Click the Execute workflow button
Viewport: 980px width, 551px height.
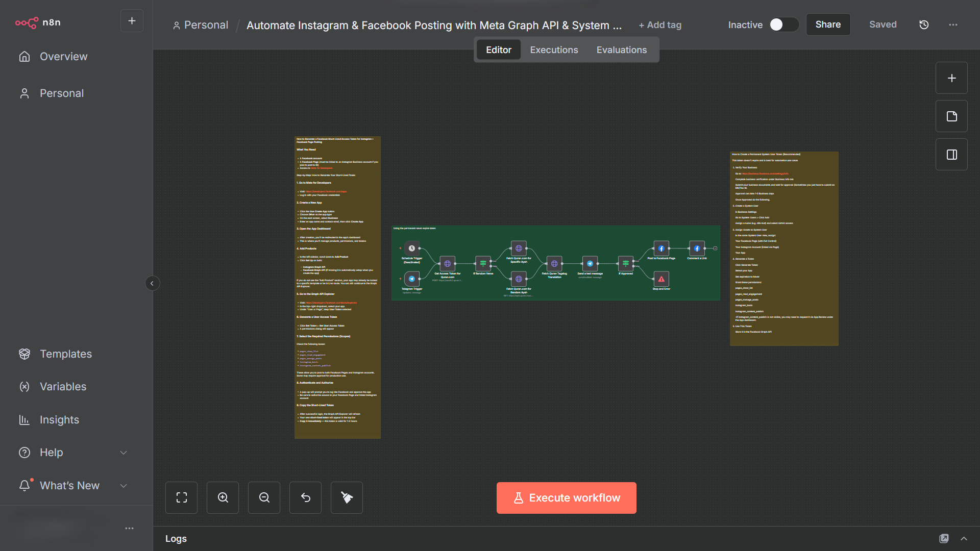(x=566, y=497)
